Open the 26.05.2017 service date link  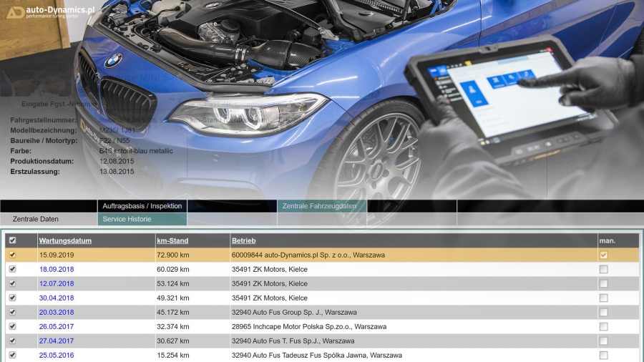tap(57, 326)
